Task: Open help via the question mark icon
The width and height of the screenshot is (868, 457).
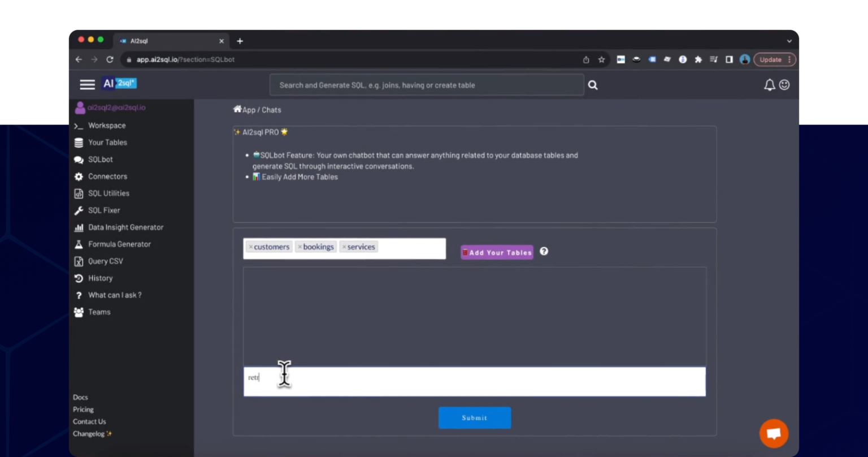Action: tap(544, 251)
